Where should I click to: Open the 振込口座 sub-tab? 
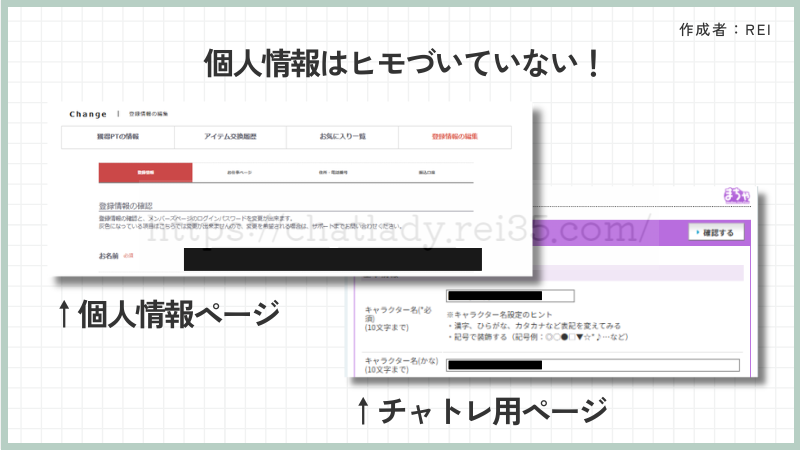pyautogui.click(x=427, y=172)
